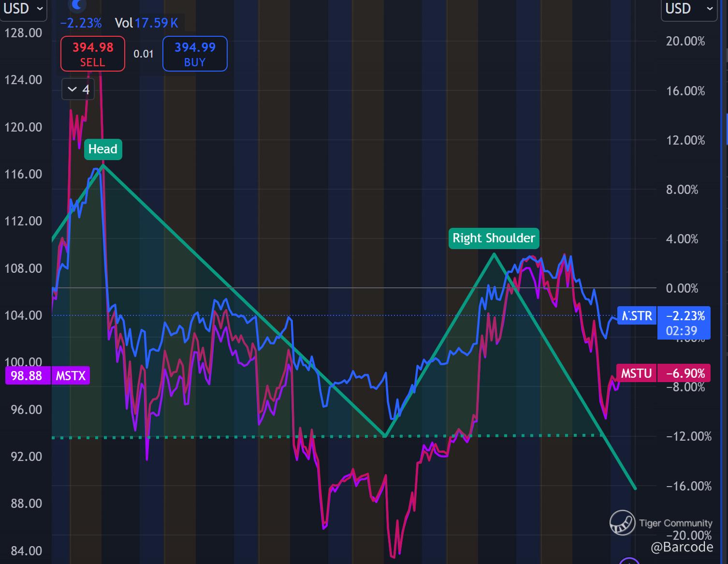Select the Right Shoulder pattern label
This screenshot has width=728, height=564.
pos(494,238)
